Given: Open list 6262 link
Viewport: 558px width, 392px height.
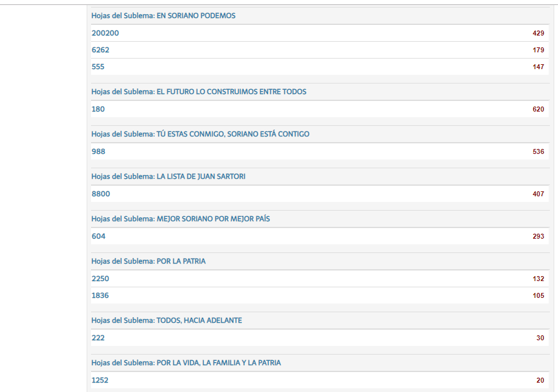Looking at the screenshot, I should pyautogui.click(x=100, y=50).
